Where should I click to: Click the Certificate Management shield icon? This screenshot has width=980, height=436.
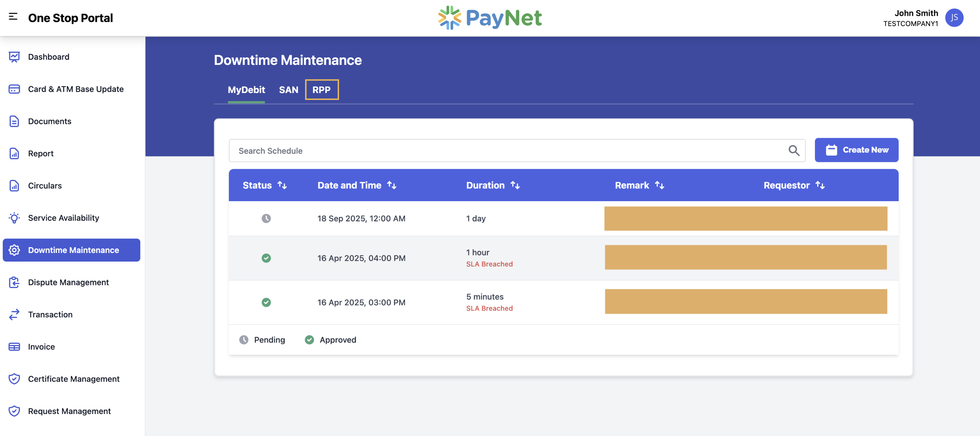coord(14,379)
